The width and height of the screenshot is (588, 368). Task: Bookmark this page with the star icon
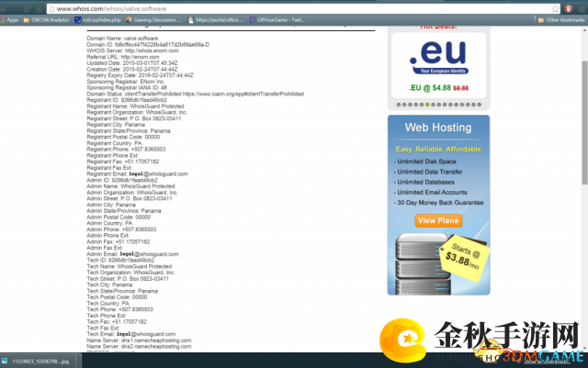tap(555, 8)
